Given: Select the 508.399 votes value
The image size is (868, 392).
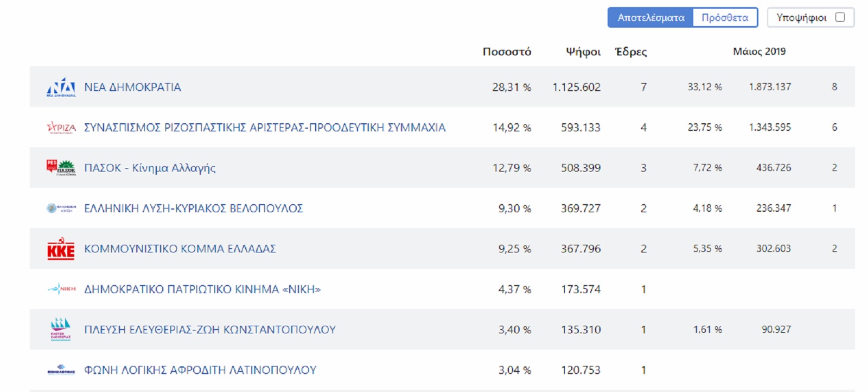Looking at the screenshot, I should point(580,168).
